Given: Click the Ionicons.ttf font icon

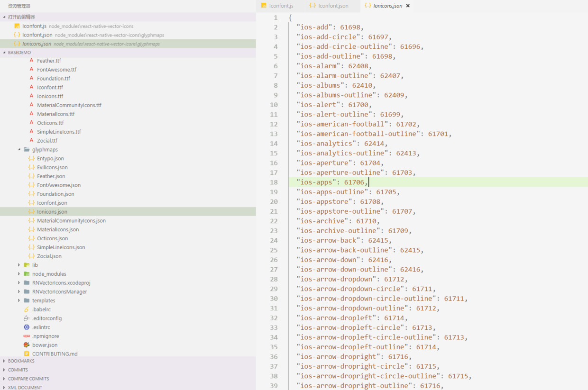Looking at the screenshot, I should pyautogui.click(x=32, y=96).
